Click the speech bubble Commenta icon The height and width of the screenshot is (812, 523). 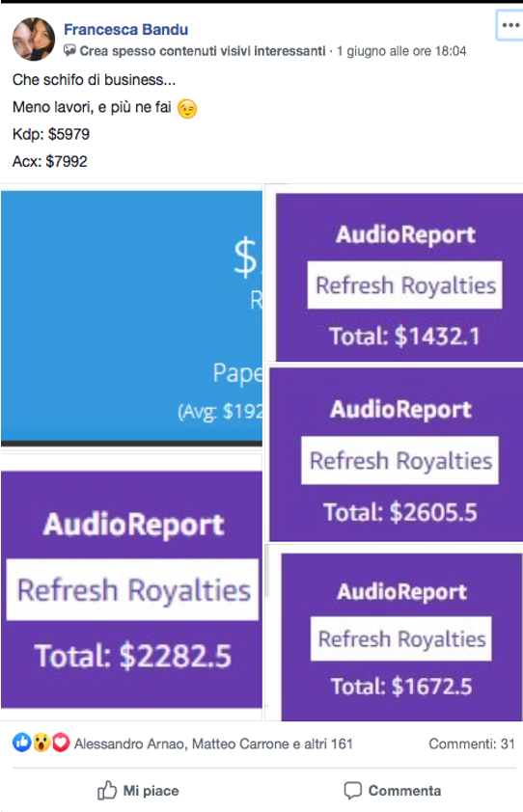353,790
